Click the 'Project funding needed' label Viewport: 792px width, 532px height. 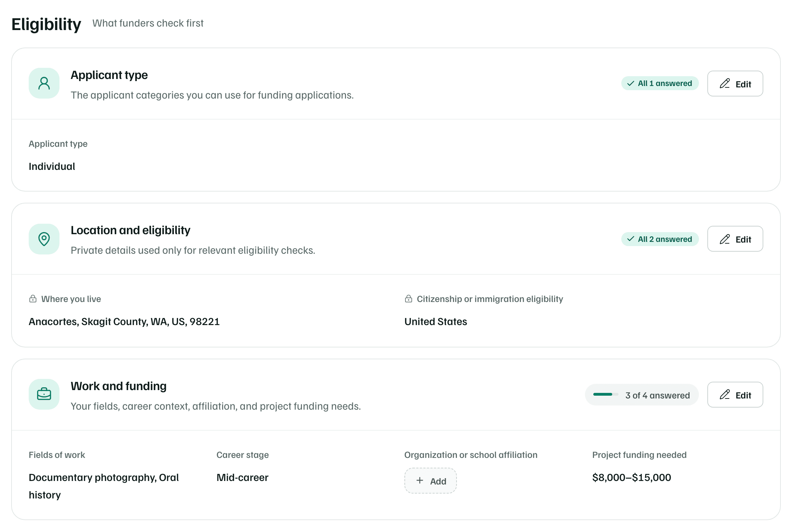[x=639, y=455]
